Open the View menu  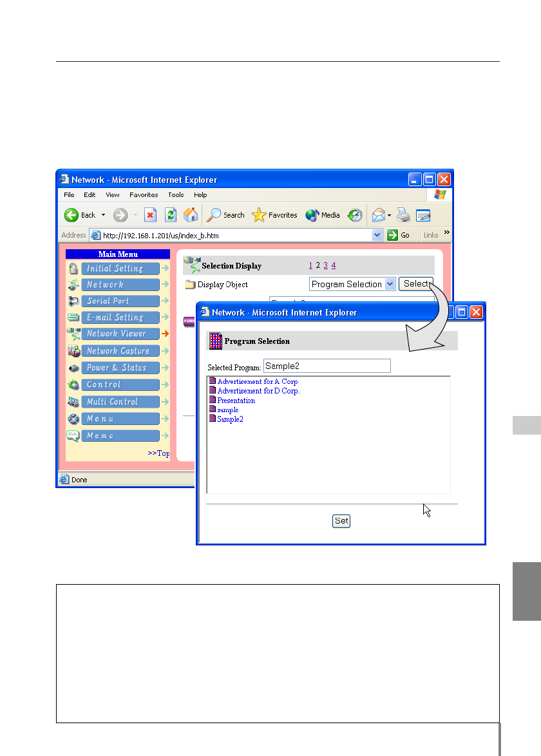coord(113,194)
